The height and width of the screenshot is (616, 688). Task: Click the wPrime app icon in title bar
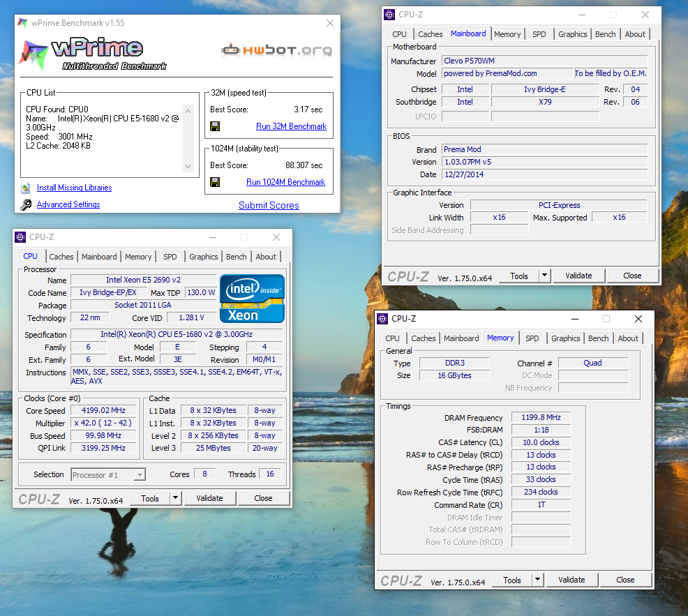point(22,23)
